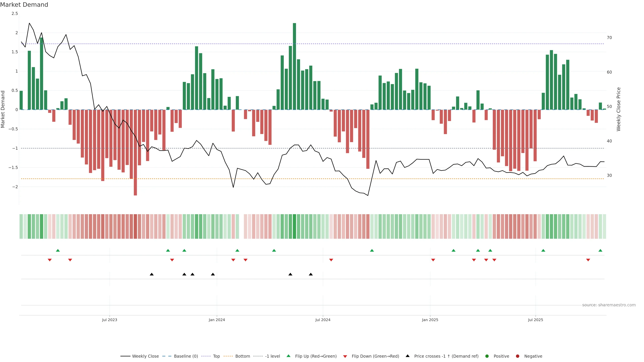
Task: Click the leftmost black price-cross triangle marker
Action: pyautogui.click(x=151, y=274)
